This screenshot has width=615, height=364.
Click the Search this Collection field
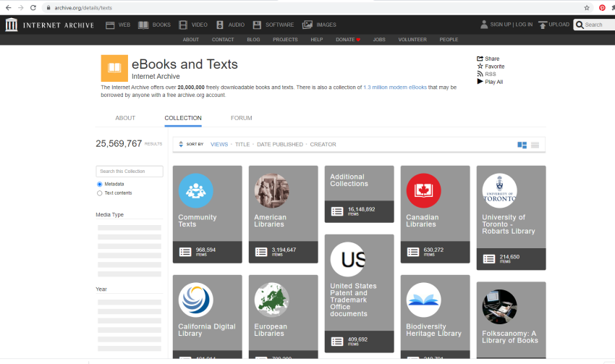[x=130, y=172]
